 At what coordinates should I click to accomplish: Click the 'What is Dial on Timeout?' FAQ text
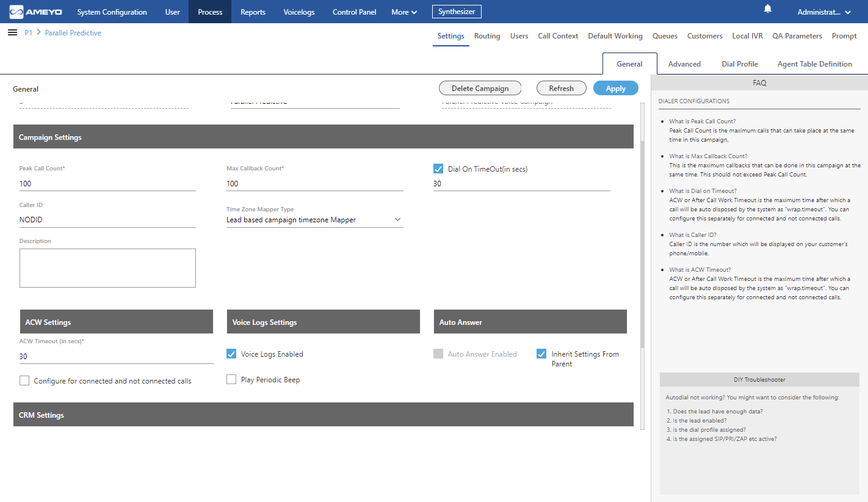(703, 191)
